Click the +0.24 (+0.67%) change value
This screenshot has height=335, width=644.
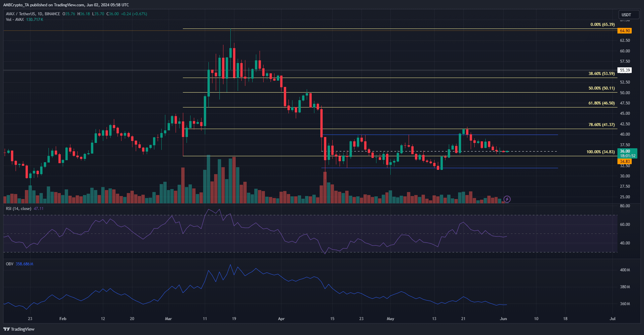tap(134, 14)
